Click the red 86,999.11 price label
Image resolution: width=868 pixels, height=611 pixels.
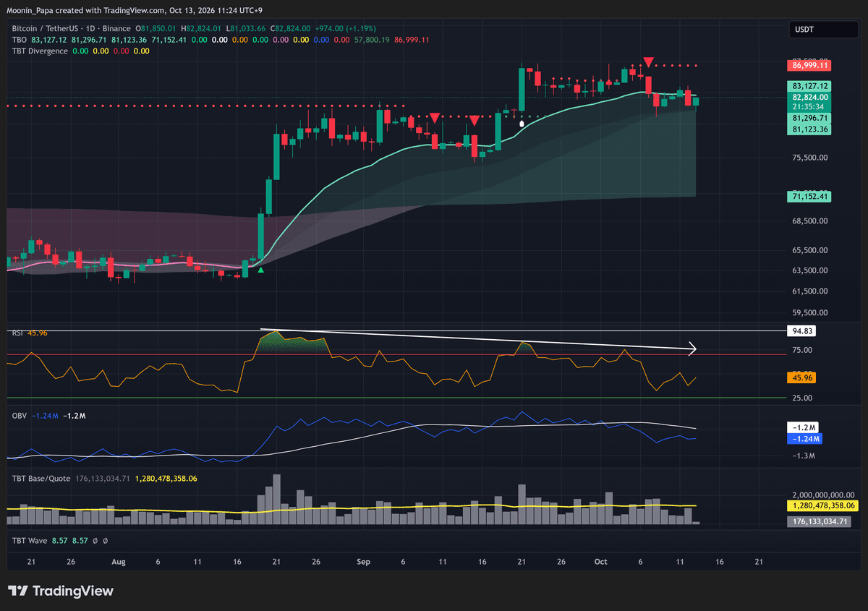tap(810, 65)
